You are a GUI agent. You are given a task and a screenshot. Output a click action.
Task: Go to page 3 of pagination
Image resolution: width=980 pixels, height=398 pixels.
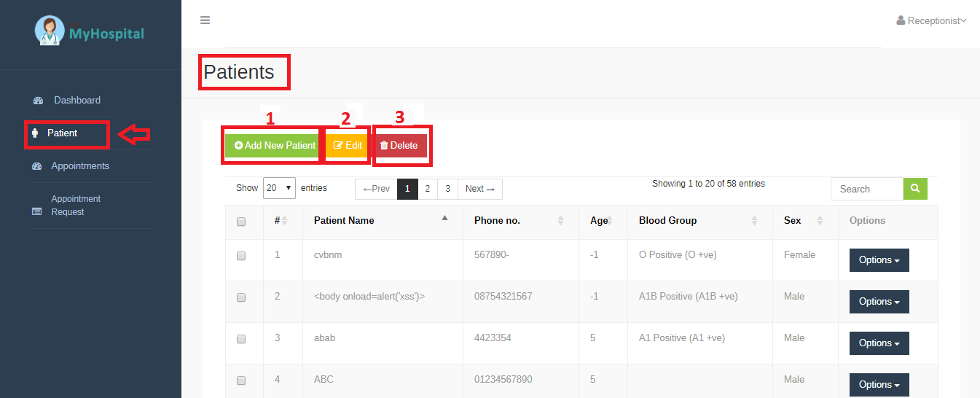pyautogui.click(x=447, y=189)
